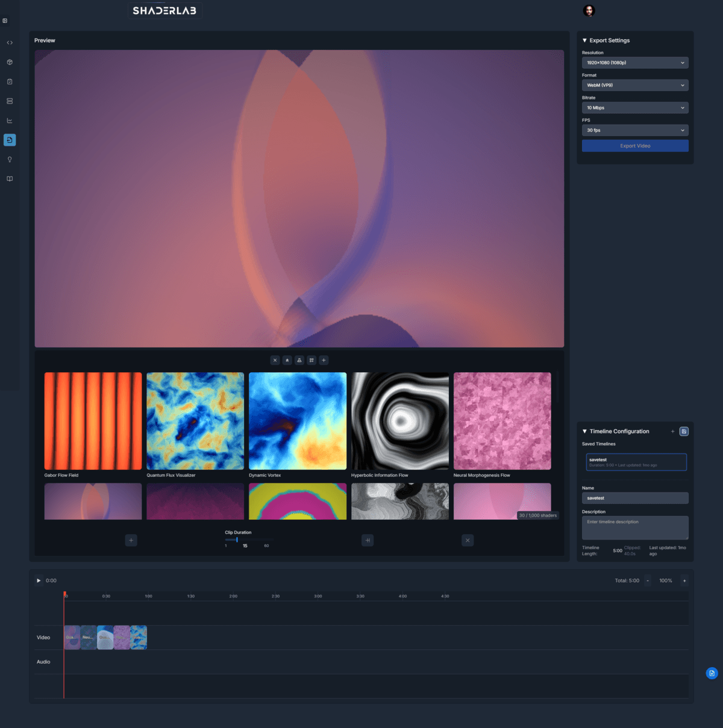This screenshot has width=723, height=728.
Task: Select the Dynamic Vortex shader thumbnail
Action: (x=297, y=421)
